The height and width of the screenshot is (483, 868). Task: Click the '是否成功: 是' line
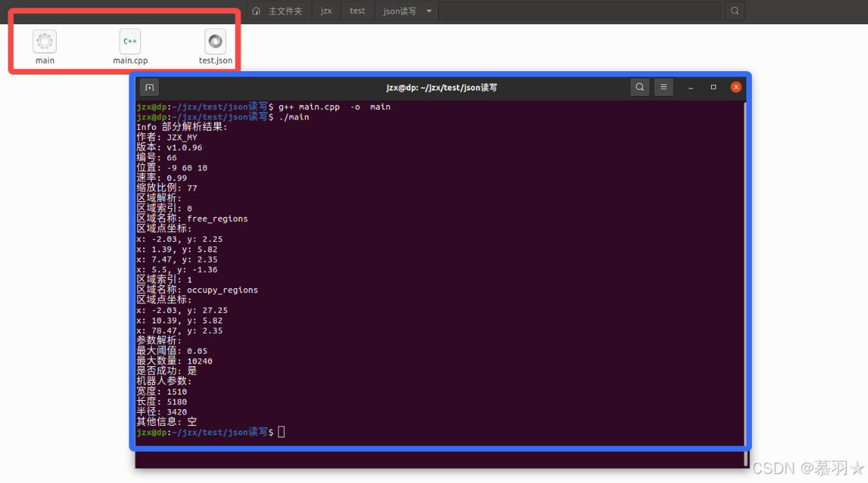[x=167, y=371]
